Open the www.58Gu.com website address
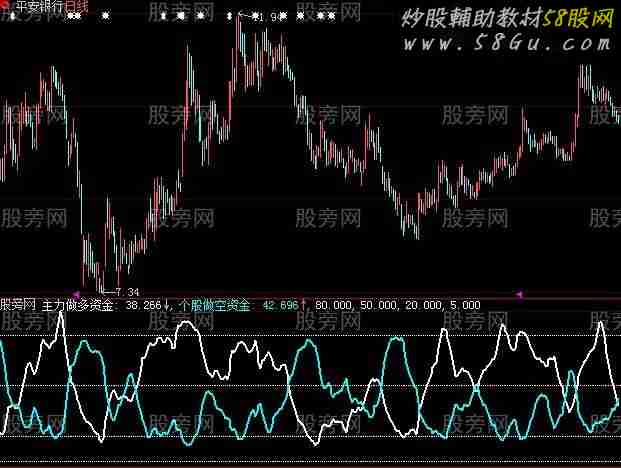Image resolution: width=621 pixels, height=468 pixels. tap(507, 43)
